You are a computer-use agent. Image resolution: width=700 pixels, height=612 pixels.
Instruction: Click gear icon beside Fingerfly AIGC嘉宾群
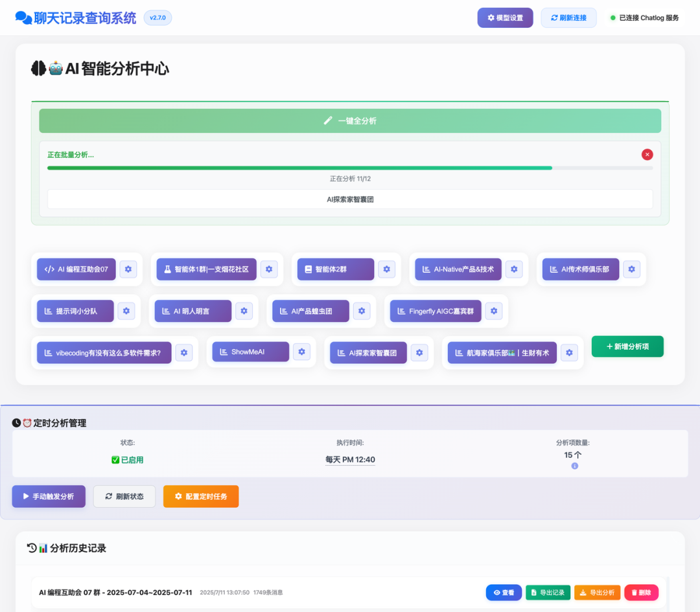494,311
